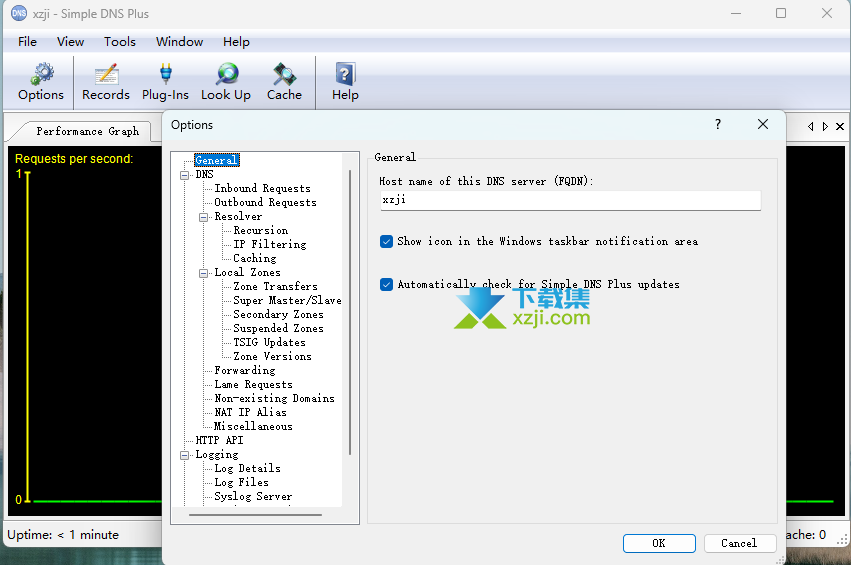
Task: Toggle Show icon in Windows taskbar checkbox
Action: [x=386, y=242]
